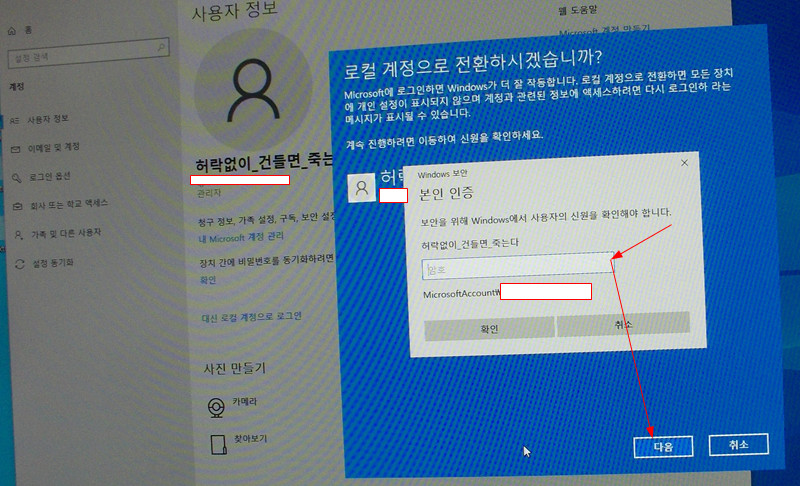Click the 본인 인증 heading
Viewport: 800px width, 486px height.
(446, 193)
